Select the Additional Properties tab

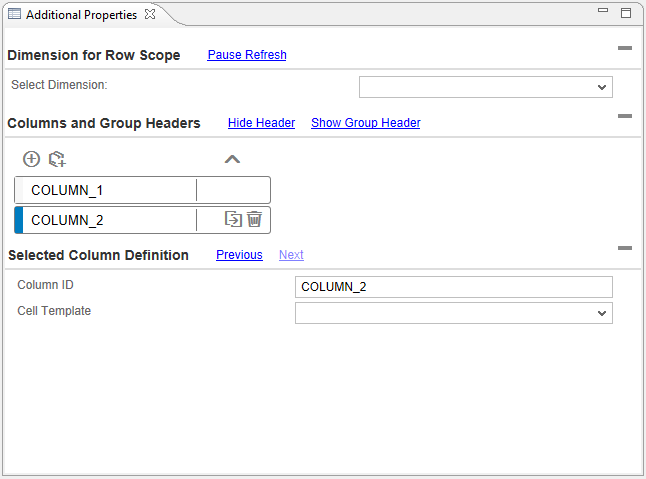point(80,15)
